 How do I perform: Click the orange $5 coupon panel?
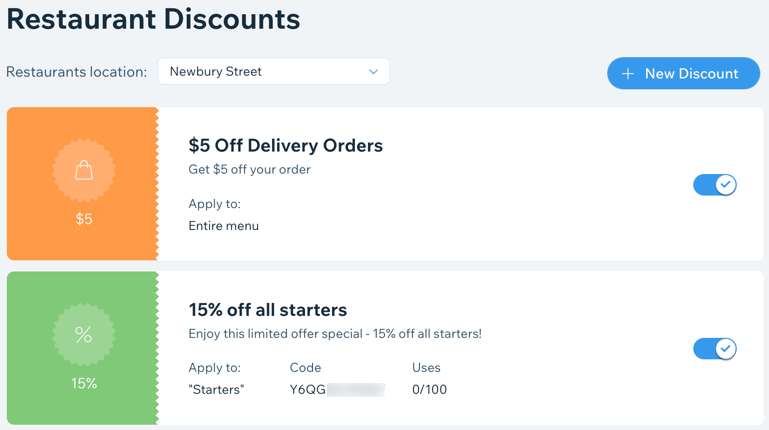pos(82,184)
